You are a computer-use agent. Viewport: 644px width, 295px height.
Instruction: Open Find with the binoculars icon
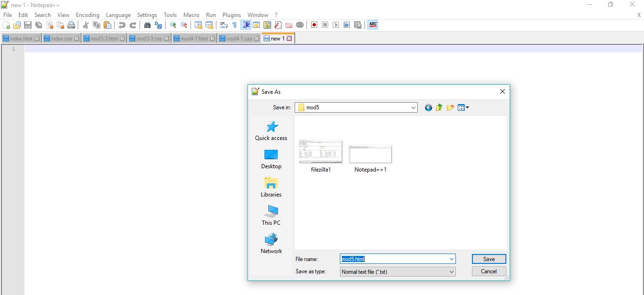148,25
